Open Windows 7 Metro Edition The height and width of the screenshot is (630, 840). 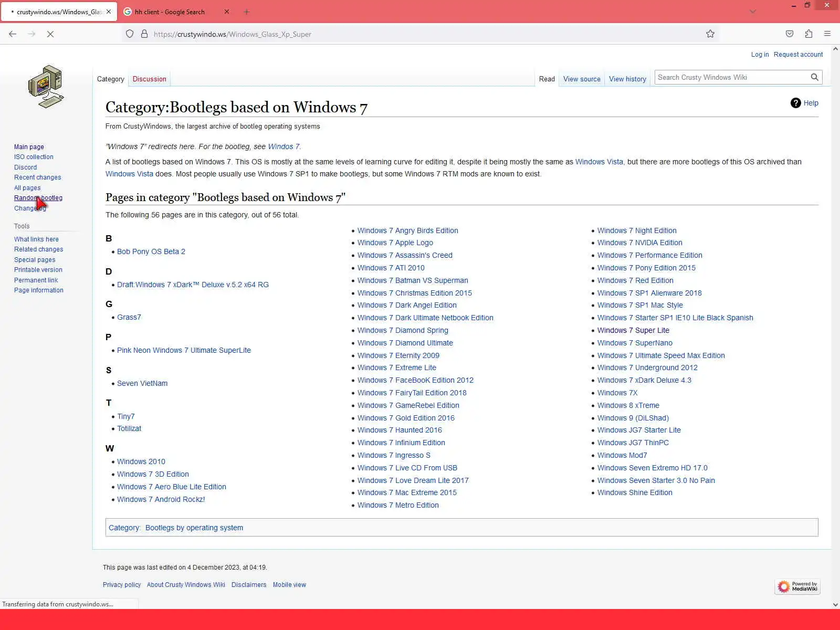click(398, 505)
